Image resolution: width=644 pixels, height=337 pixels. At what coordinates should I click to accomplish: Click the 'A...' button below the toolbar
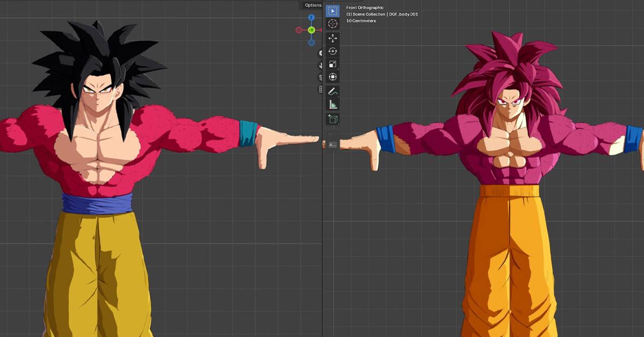(332, 145)
